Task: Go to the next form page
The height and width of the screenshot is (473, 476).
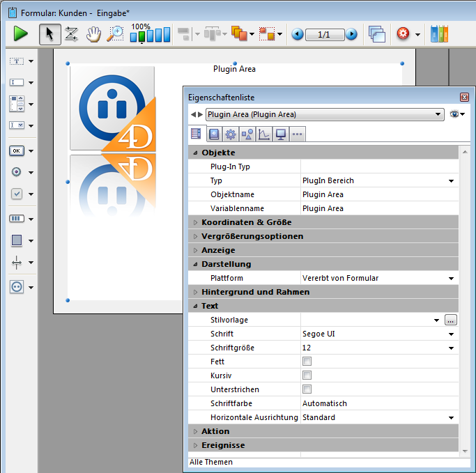Action: pos(351,34)
